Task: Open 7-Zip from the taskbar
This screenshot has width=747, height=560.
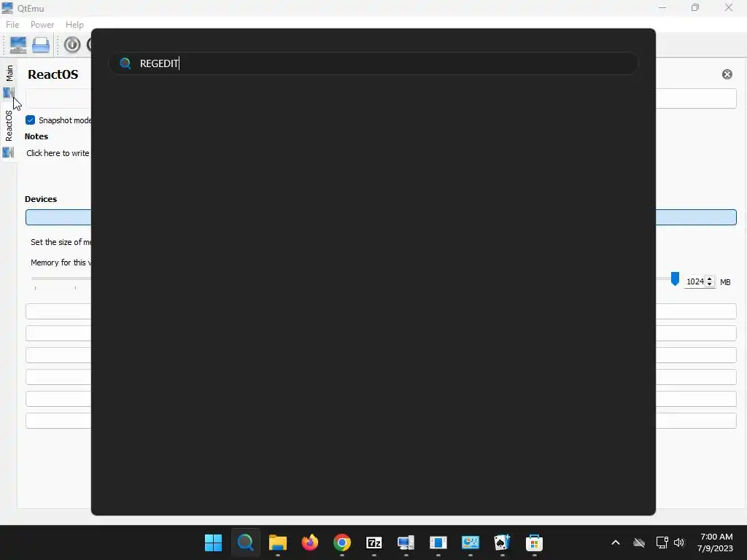Action: click(374, 542)
